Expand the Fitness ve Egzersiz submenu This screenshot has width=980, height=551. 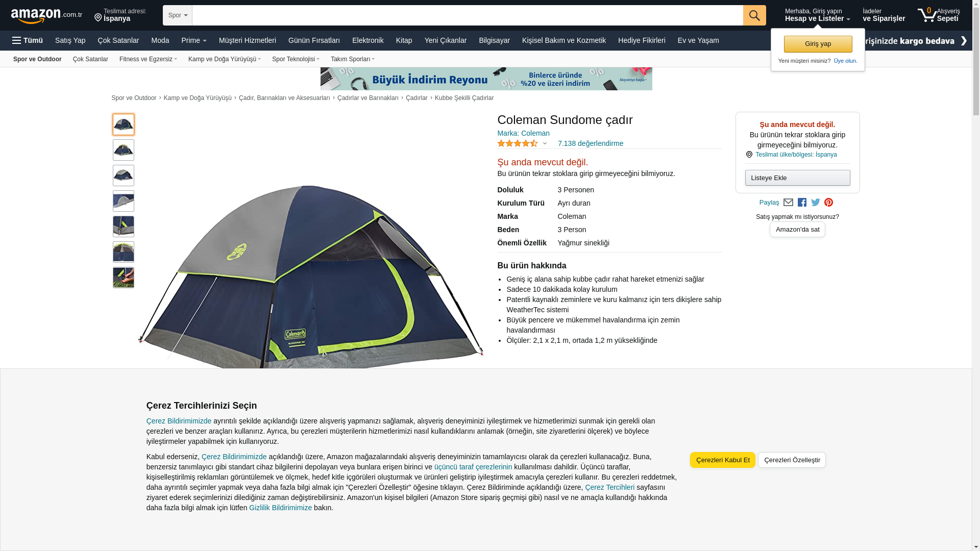point(148,59)
